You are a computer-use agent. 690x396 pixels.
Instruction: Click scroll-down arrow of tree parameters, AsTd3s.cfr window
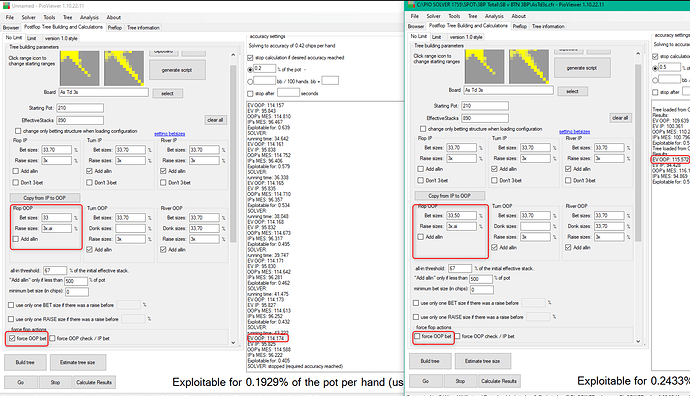[x=638, y=341]
